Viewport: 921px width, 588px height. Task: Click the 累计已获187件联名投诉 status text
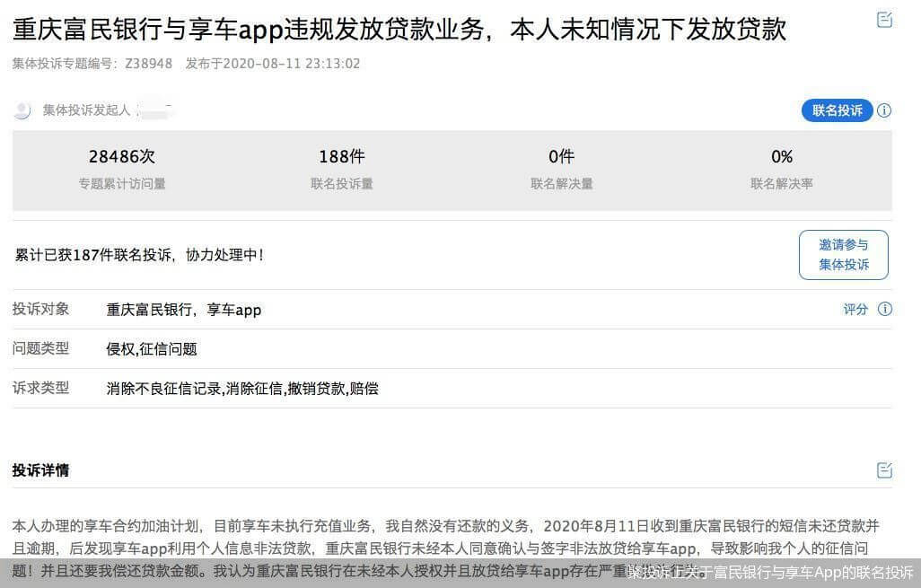tap(139, 255)
